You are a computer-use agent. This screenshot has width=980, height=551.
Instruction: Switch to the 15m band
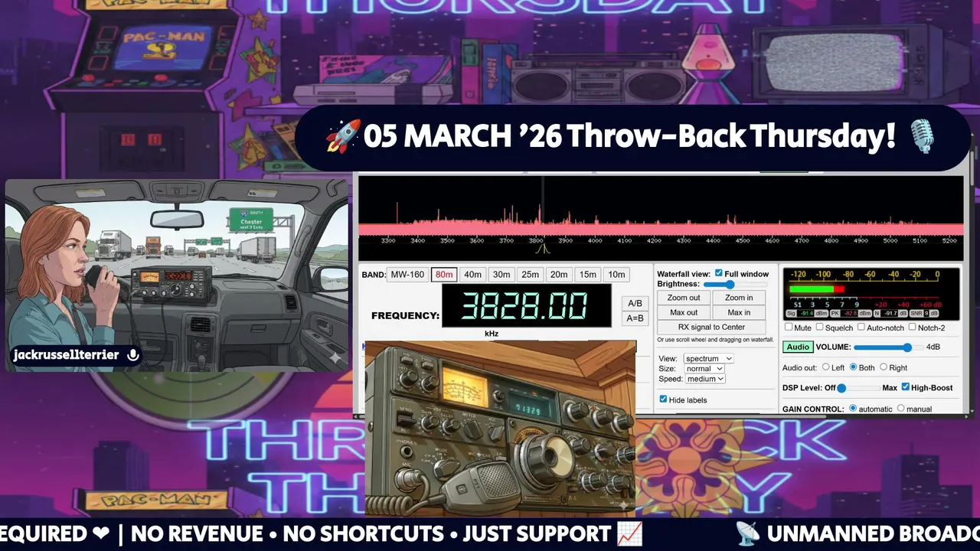coord(587,275)
